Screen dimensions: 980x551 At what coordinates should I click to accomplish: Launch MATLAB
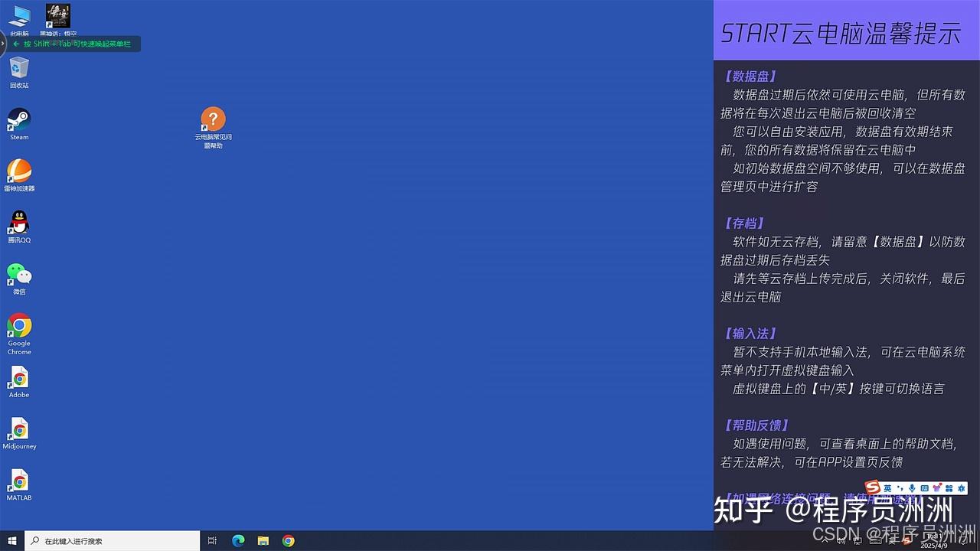(x=18, y=481)
